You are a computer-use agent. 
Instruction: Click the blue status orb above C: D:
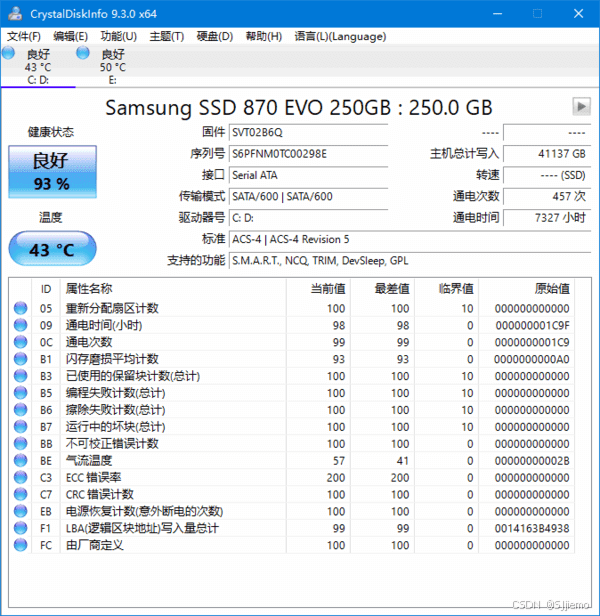tap(8, 53)
